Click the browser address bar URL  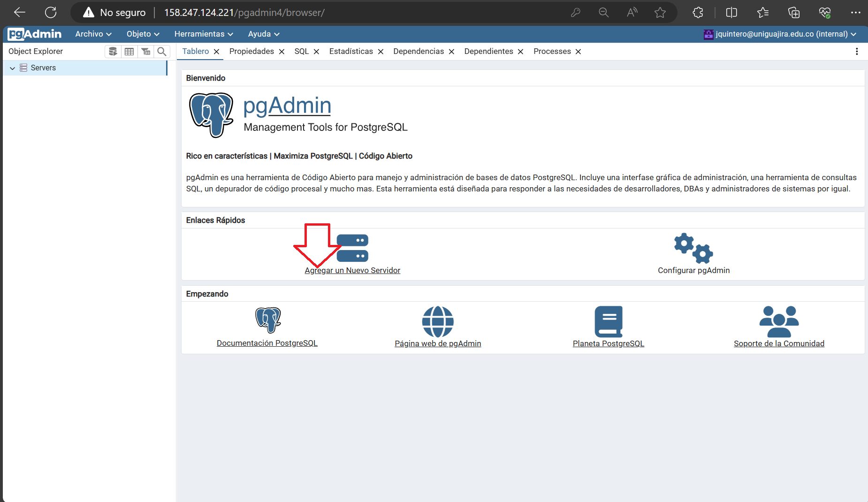244,13
